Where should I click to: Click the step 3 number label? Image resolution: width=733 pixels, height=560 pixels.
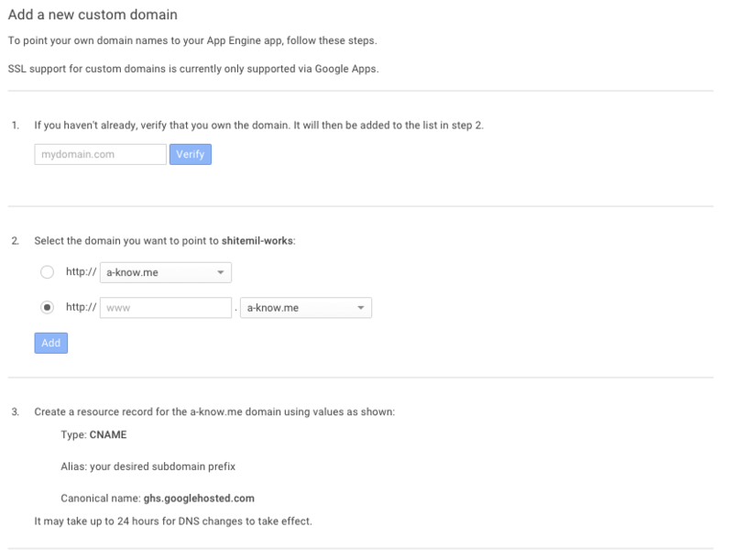click(x=16, y=412)
